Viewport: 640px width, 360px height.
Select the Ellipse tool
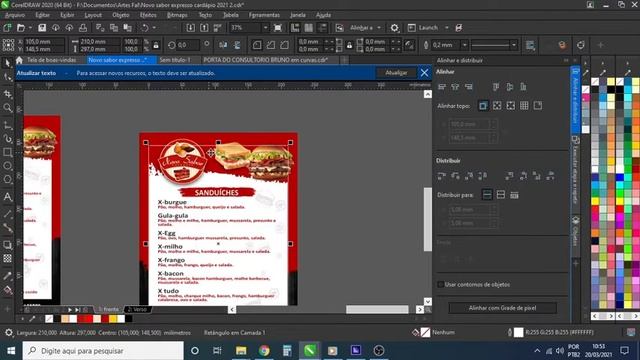click(7, 166)
